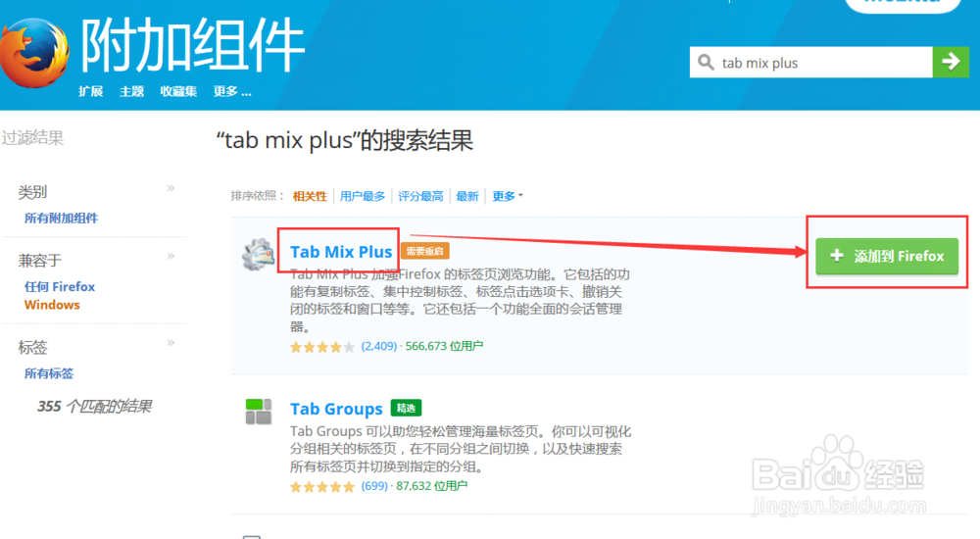The height and width of the screenshot is (539, 980).
Task: Select Windows compatibility filter
Action: [52, 305]
